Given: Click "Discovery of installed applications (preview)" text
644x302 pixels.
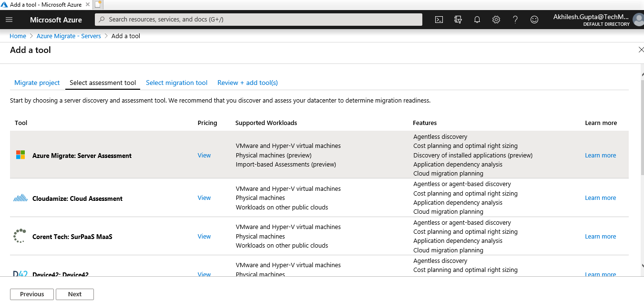Looking at the screenshot, I should (473, 155).
